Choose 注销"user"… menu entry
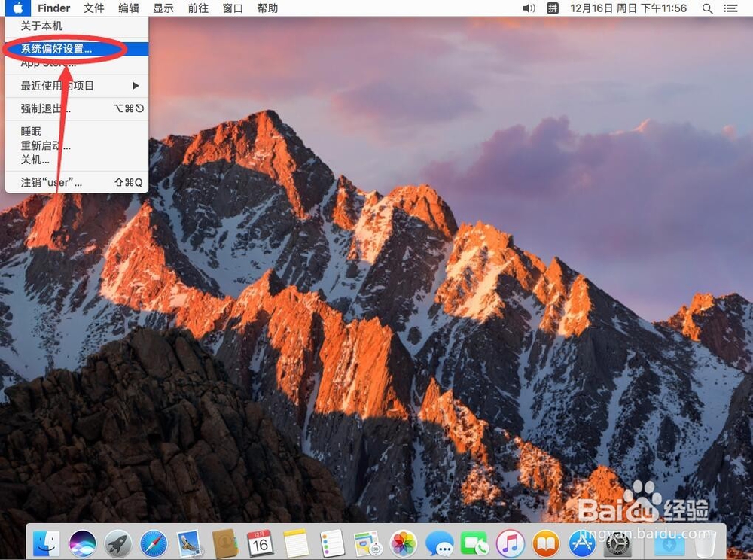This screenshot has width=753, height=560. tap(77, 182)
